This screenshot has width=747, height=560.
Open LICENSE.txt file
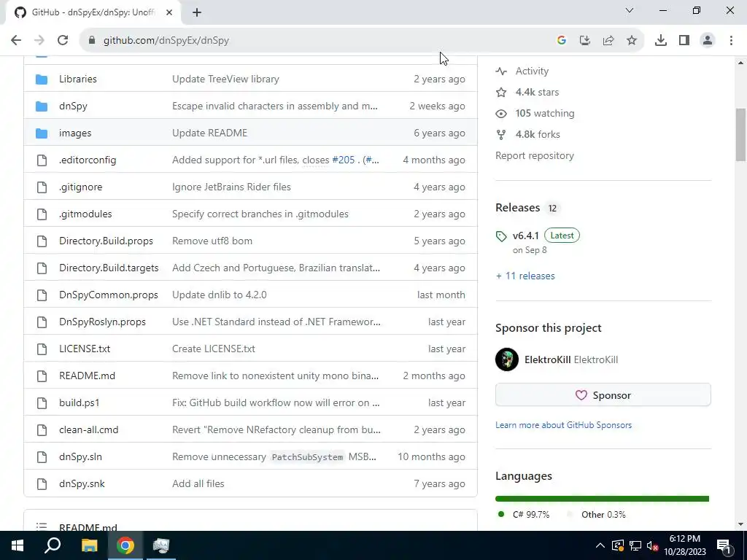pyautogui.click(x=85, y=349)
